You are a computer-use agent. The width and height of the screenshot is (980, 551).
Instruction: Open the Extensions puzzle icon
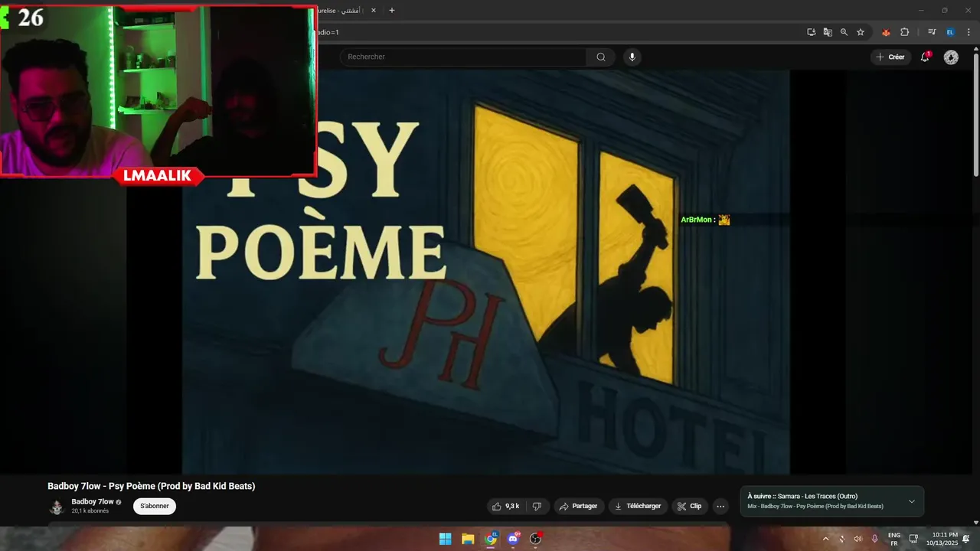(904, 32)
